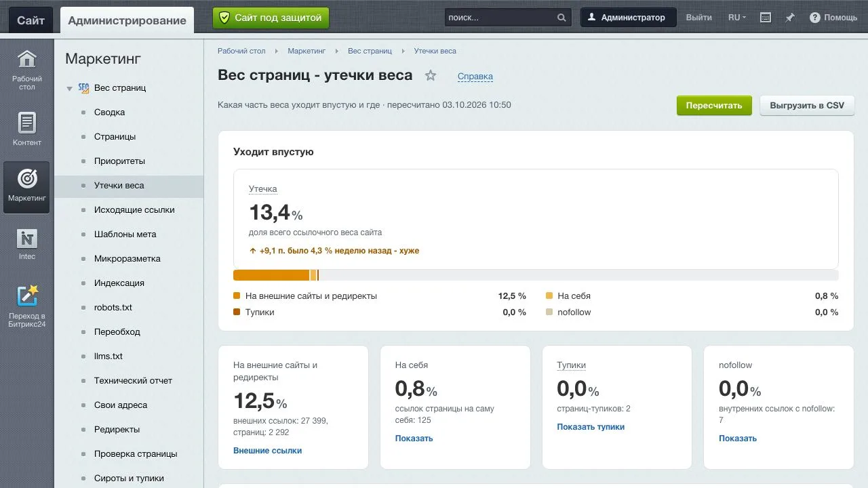This screenshot has height=488, width=868.
Task: Click the Показать тупики link
Action: point(591,427)
